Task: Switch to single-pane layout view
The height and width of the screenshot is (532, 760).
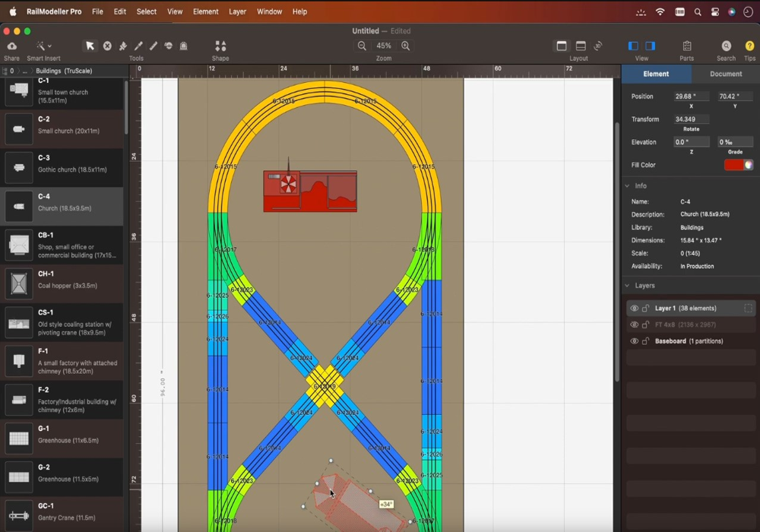Action: 562,46
